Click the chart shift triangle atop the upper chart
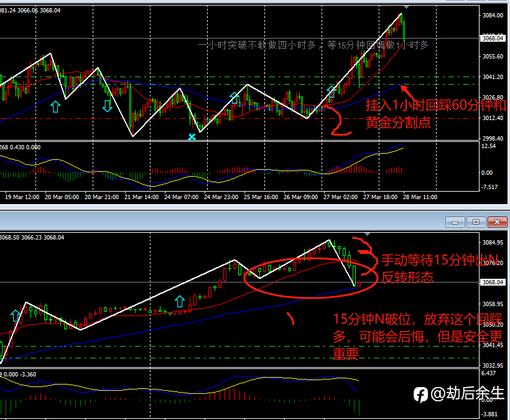Viewport: 510px width, 420px height. 407,7
